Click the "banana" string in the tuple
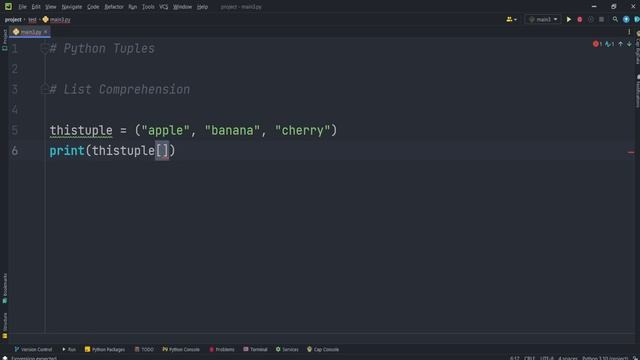 (232, 130)
